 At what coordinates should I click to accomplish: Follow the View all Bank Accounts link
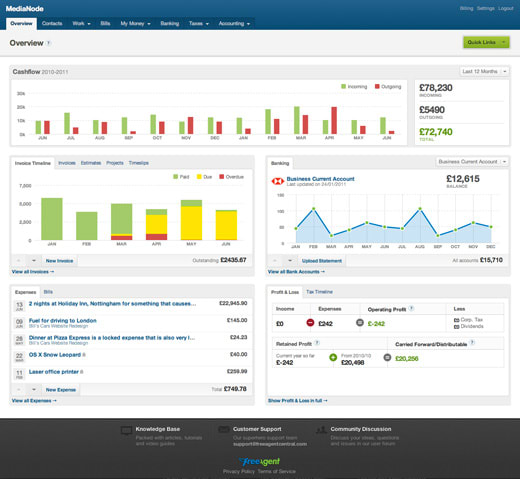point(296,272)
